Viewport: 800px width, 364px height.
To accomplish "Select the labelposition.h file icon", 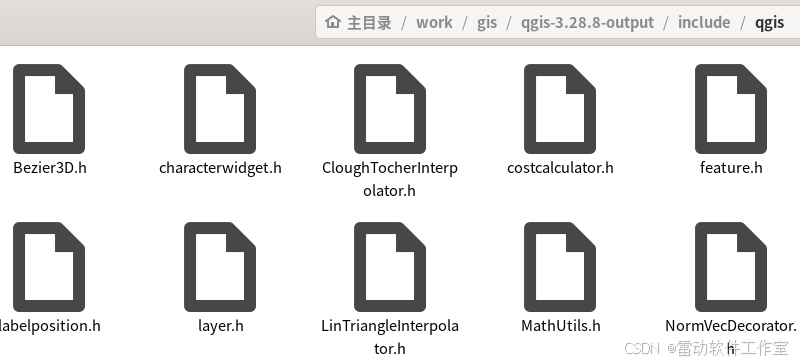I will pos(49,267).
